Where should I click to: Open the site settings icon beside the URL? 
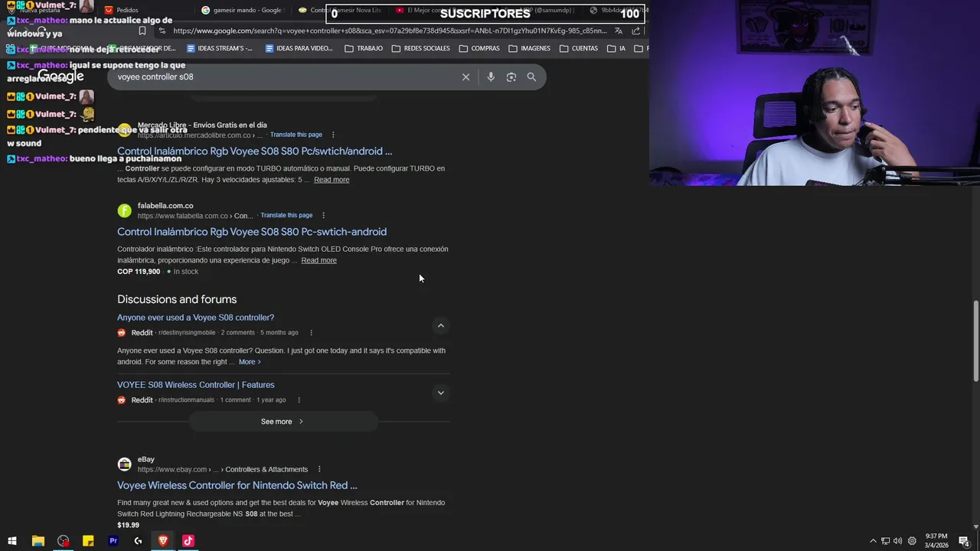pos(162,31)
